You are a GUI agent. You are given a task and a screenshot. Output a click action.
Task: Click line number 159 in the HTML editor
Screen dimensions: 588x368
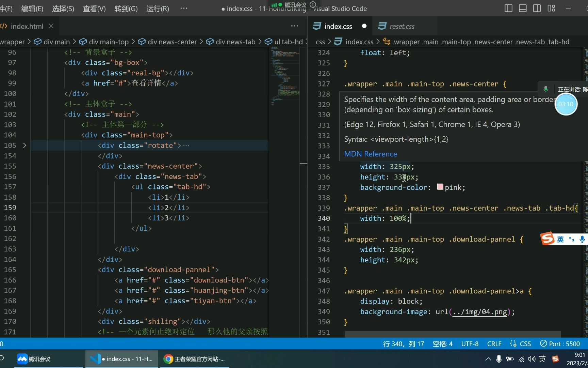point(10,208)
